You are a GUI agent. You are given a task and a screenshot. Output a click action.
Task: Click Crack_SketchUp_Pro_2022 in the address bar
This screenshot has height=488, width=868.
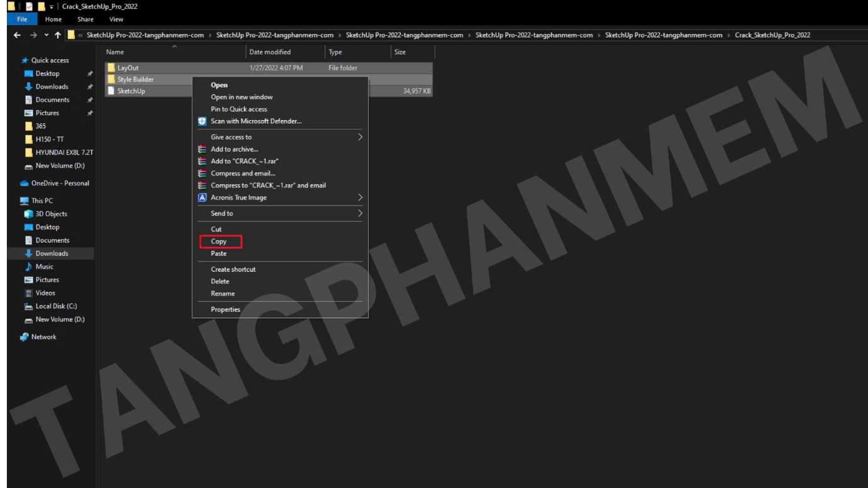coord(772,35)
